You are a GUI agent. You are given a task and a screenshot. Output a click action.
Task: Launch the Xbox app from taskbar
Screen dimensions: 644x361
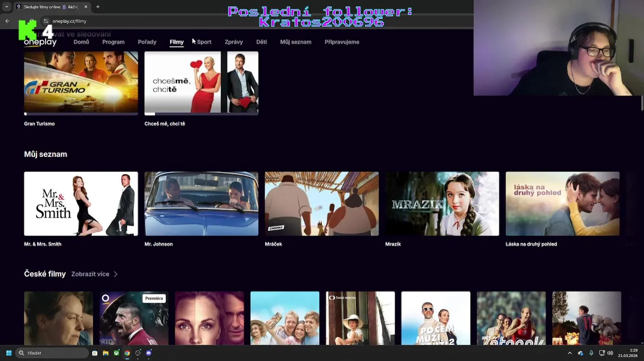pyautogui.click(x=116, y=353)
